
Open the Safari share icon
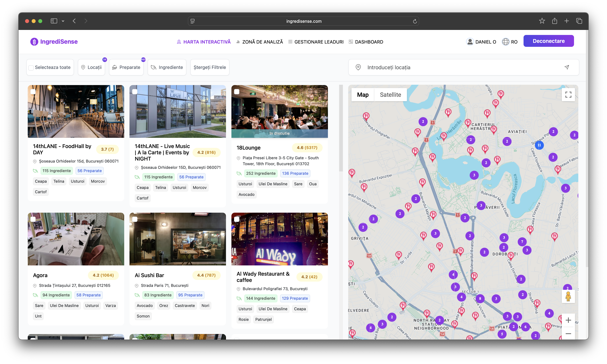coord(555,21)
